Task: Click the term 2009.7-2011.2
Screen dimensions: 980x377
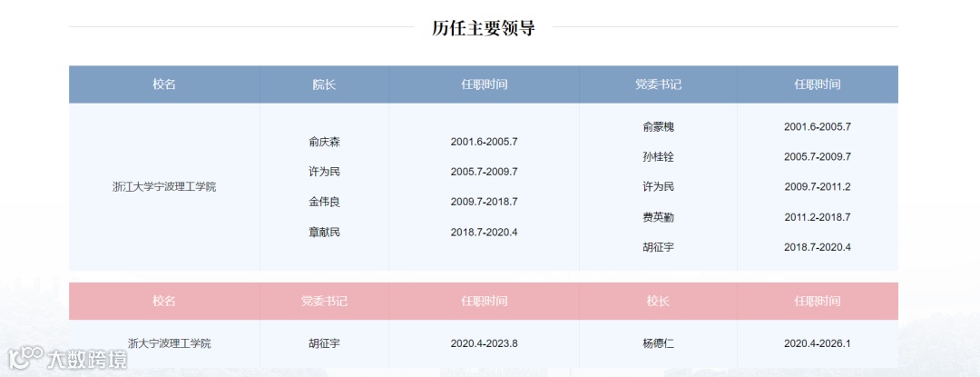Action: point(818,187)
